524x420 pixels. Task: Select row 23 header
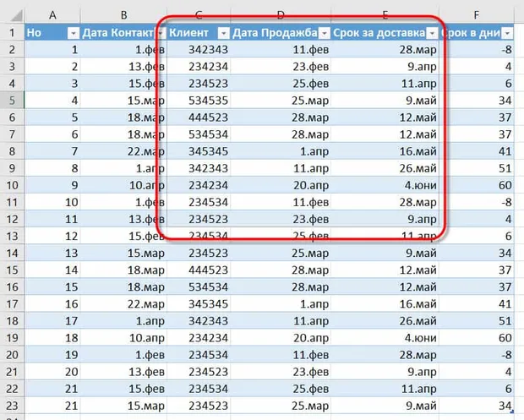12,406
